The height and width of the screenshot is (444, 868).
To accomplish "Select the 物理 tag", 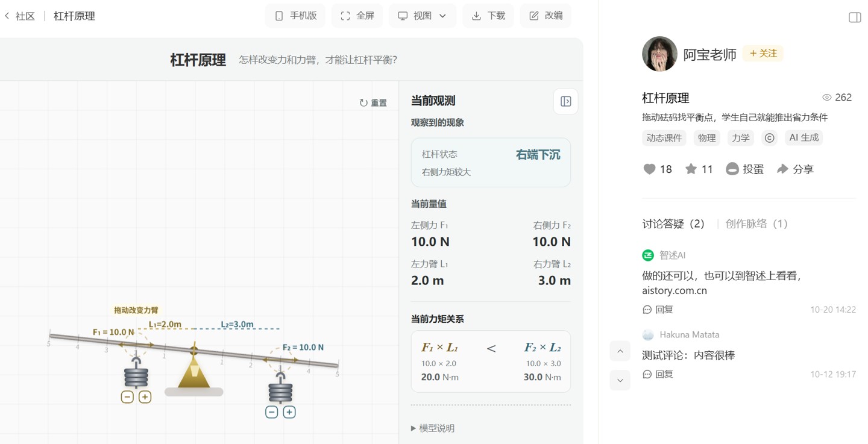I will pyautogui.click(x=707, y=138).
